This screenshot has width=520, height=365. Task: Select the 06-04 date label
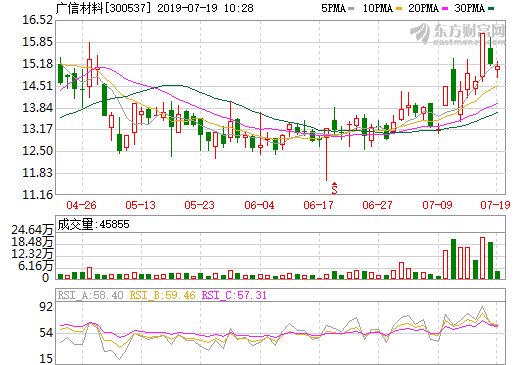tap(259, 205)
